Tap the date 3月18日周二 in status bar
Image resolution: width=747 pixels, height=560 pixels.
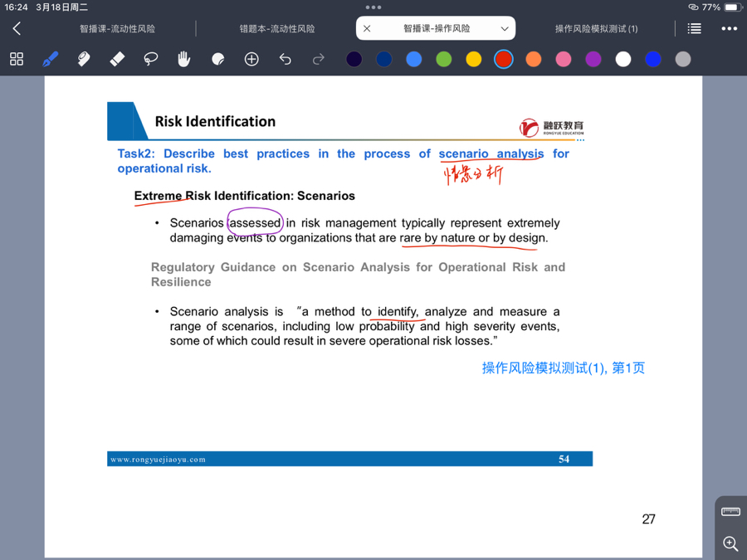click(x=62, y=7)
